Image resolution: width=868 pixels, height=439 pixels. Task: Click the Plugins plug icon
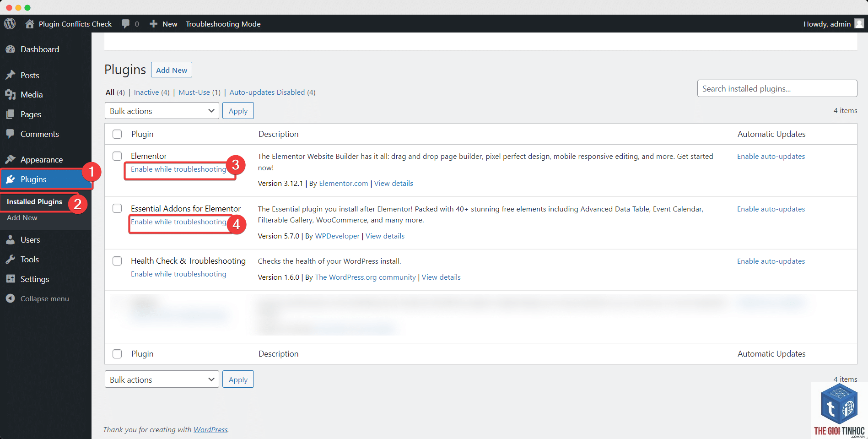pos(10,179)
